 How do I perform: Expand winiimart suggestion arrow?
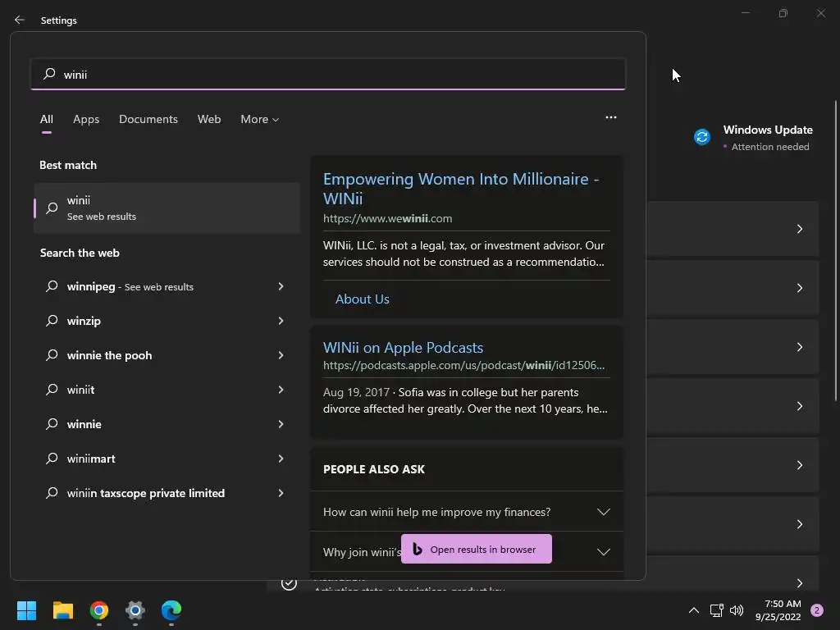pyautogui.click(x=281, y=459)
